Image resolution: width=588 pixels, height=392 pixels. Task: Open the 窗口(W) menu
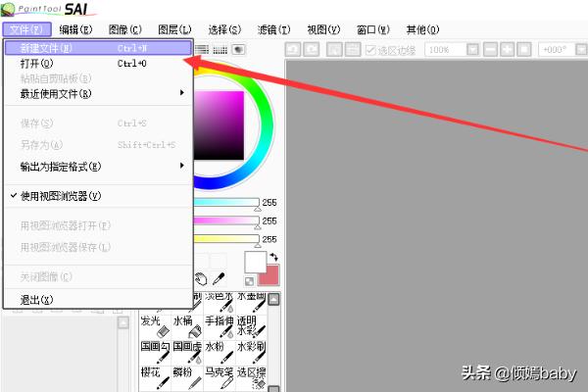point(373,29)
